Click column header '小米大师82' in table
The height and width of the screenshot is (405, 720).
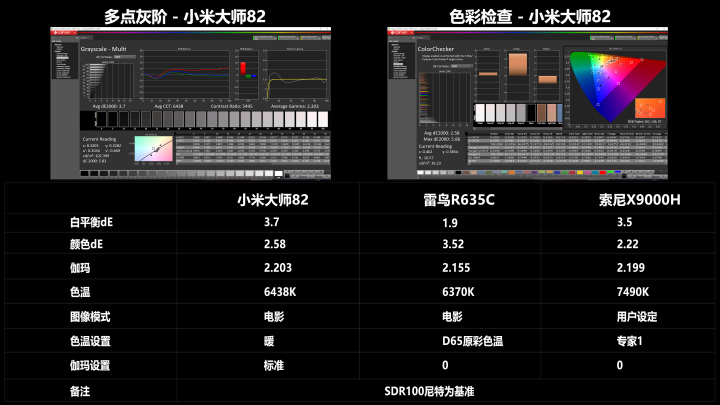pyautogui.click(x=273, y=200)
